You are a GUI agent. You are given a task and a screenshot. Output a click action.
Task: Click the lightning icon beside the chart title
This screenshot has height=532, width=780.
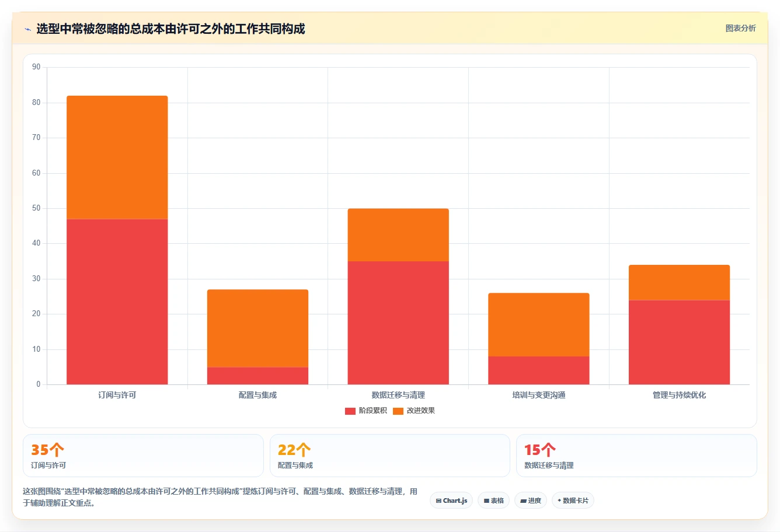pos(27,29)
